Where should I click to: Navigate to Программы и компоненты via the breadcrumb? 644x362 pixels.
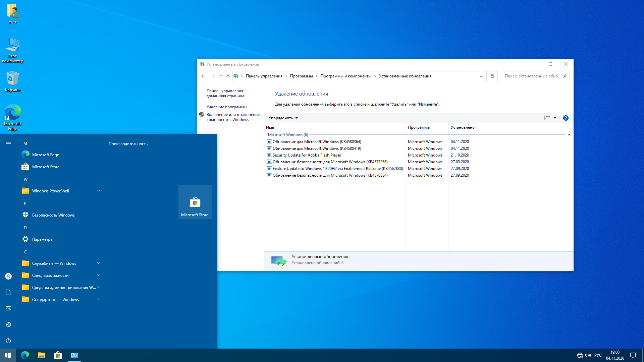point(345,76)
